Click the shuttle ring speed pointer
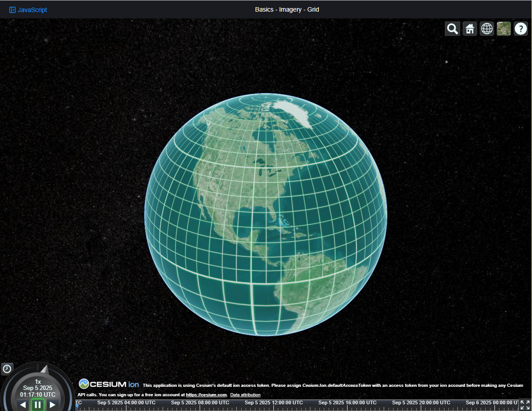Viewport: 532px width, 411px height. tap(45, 370)
